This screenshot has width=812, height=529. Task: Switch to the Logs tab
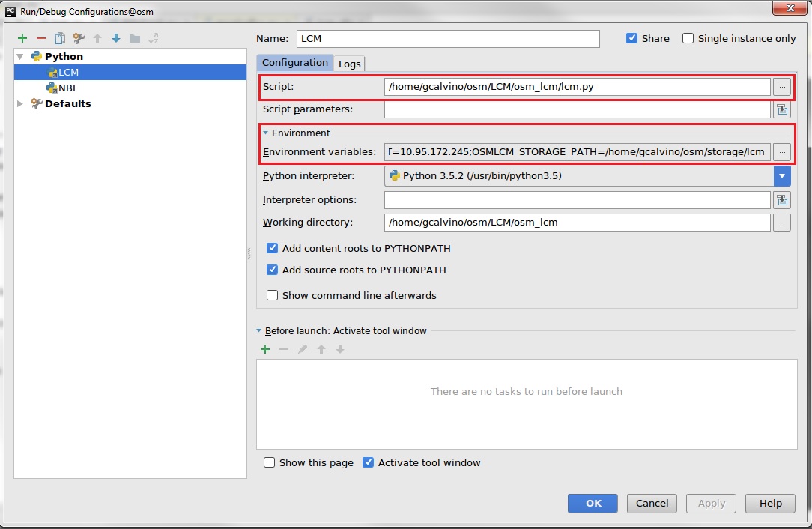click(x=350, y=64)
